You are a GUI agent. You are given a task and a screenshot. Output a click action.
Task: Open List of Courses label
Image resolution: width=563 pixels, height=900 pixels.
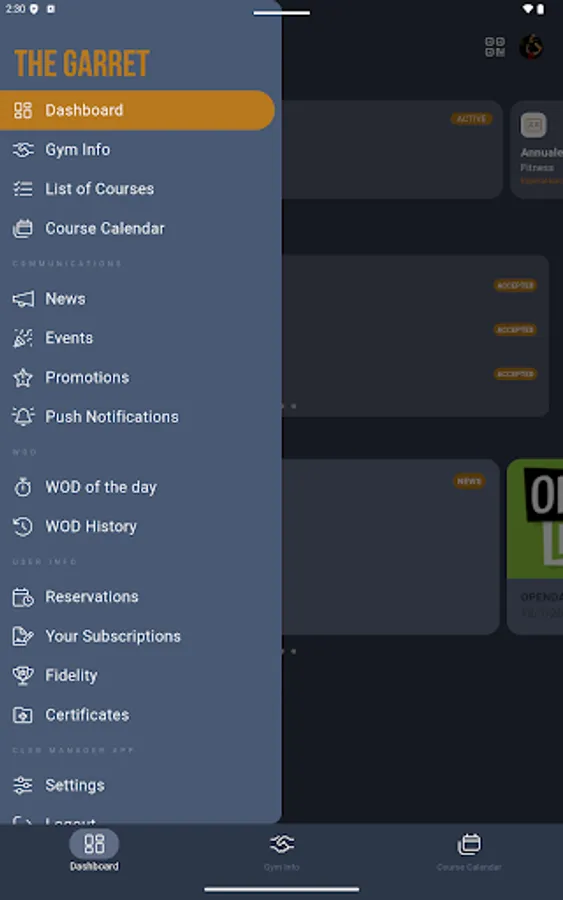99,189
